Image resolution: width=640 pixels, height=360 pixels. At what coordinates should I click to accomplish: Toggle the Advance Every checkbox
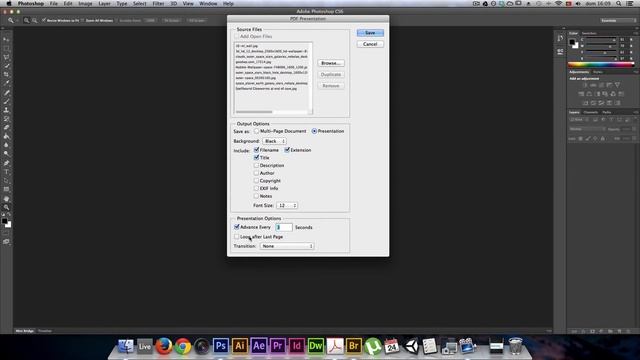tap(237, 227)
